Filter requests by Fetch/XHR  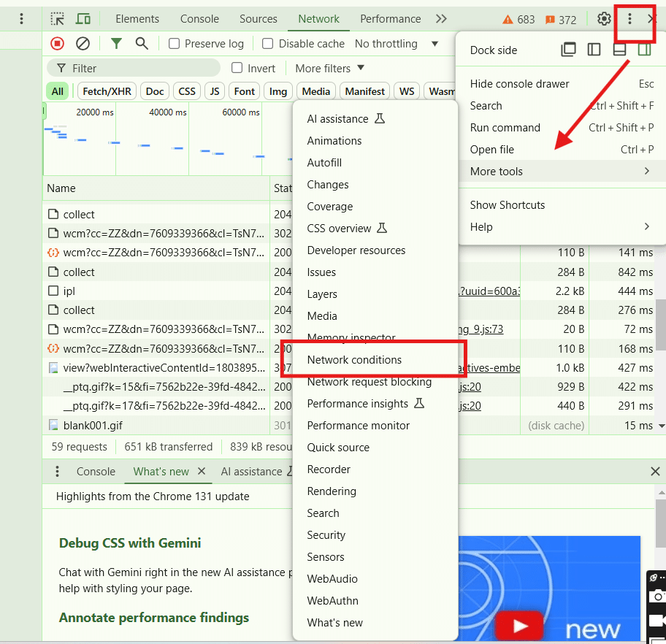106,91
